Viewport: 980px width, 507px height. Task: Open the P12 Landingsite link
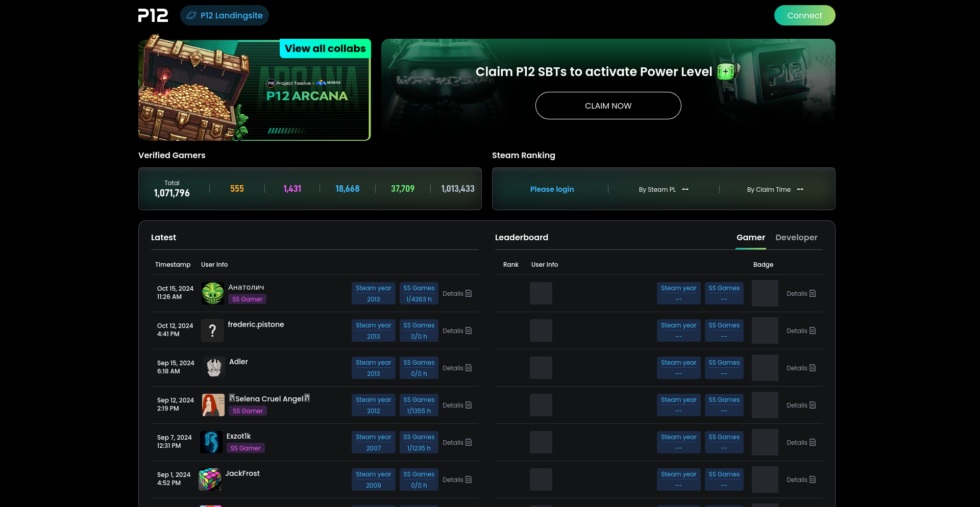point(225,15)
